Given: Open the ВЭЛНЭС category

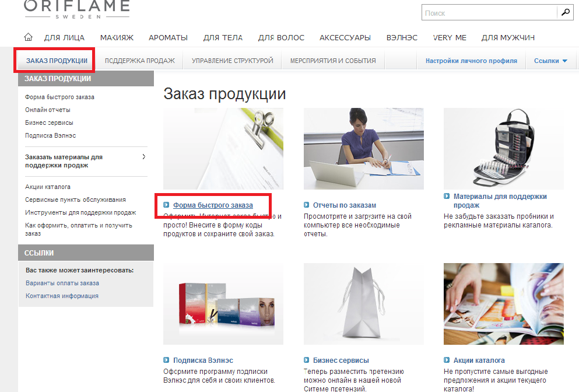Looking at the screenshot, I should pyautogui.click(x=402, y=38).
